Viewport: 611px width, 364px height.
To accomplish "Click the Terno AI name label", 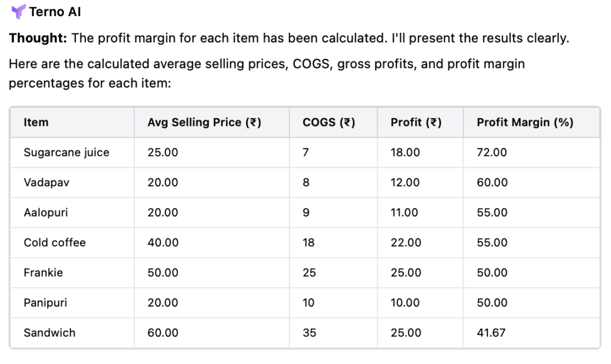I will pos(55,11).
